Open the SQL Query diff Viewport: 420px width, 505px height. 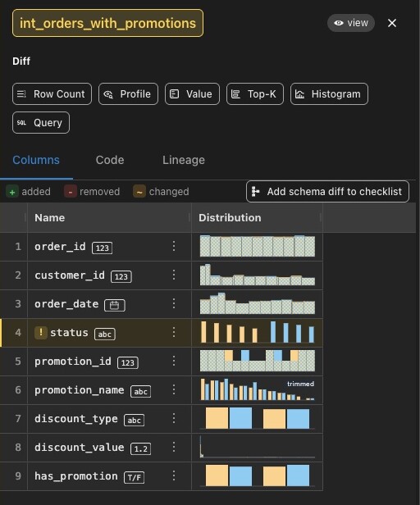(x=41, y=123)
